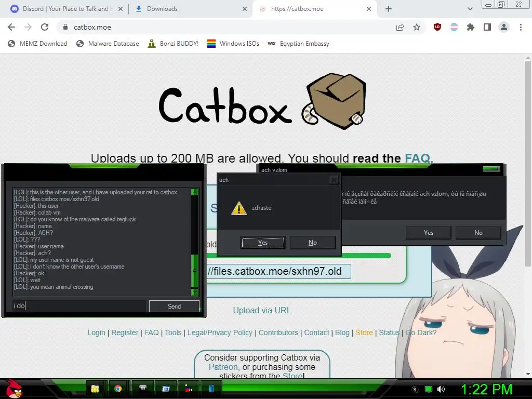Viewport: 532px width, 399px height.
Task: Open the Chrome three-dot menu
Action: pos(521,27)
